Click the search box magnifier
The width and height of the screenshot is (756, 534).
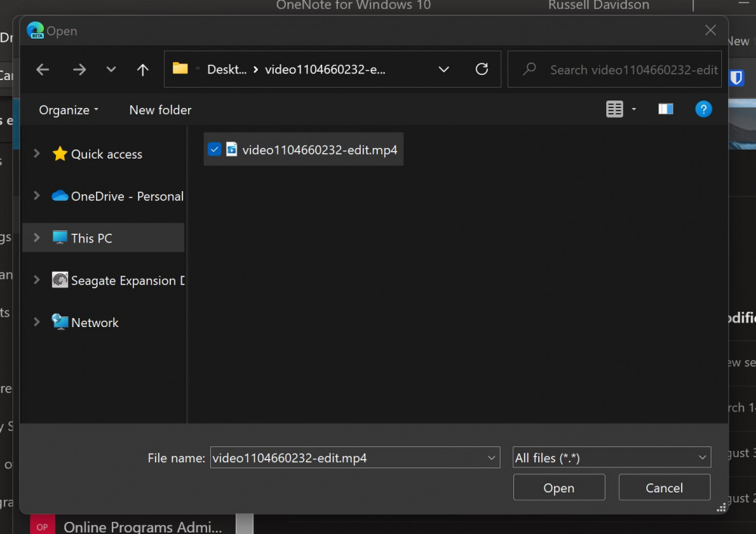tap(529, 69)
